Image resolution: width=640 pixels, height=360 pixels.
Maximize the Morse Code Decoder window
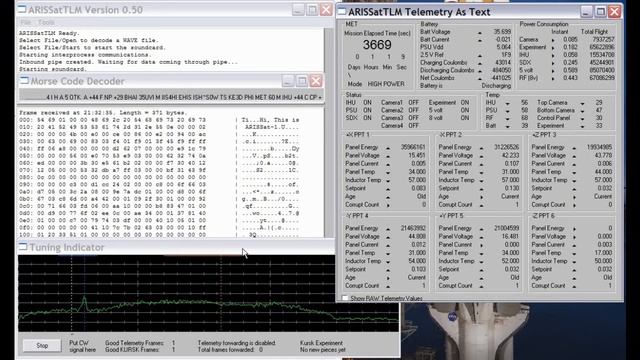pos(302,81)
